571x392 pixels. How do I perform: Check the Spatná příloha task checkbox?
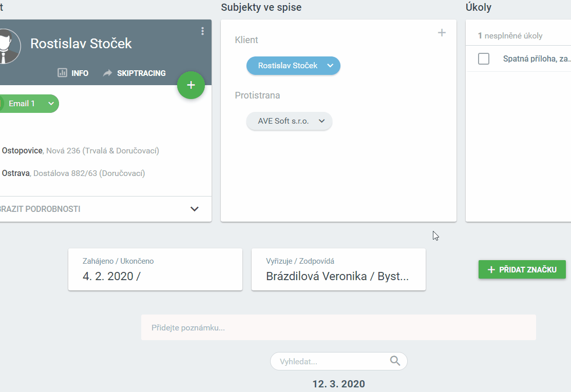[484, 58]
